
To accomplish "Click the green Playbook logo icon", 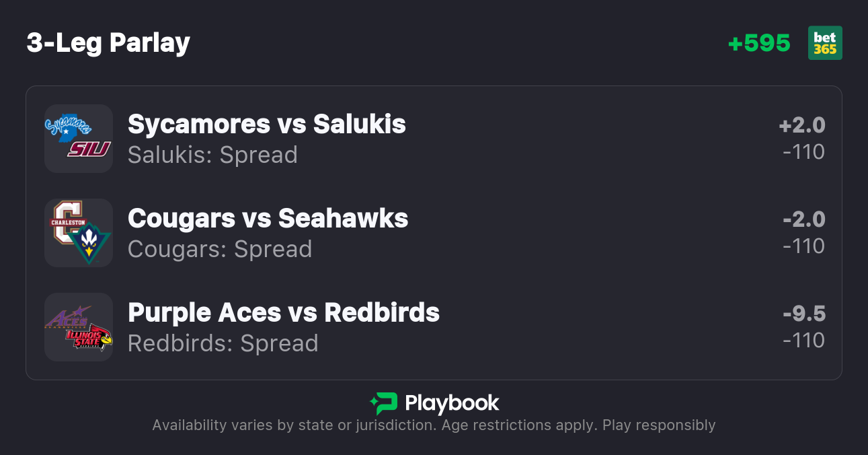I will [383, 403].
